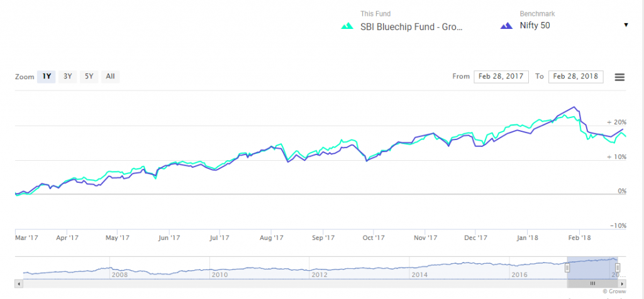
Task: Click the Jun '17 axis label
Action: coord(169,237)
